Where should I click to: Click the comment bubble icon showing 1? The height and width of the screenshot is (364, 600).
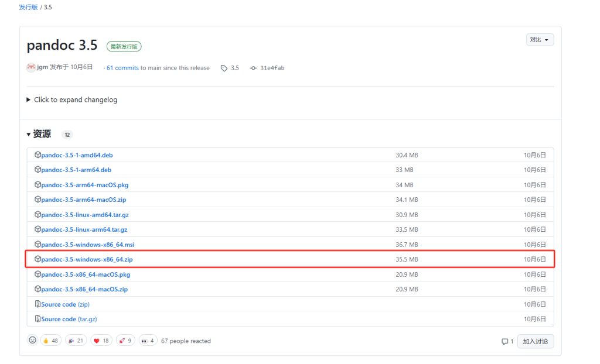(504, 341)
